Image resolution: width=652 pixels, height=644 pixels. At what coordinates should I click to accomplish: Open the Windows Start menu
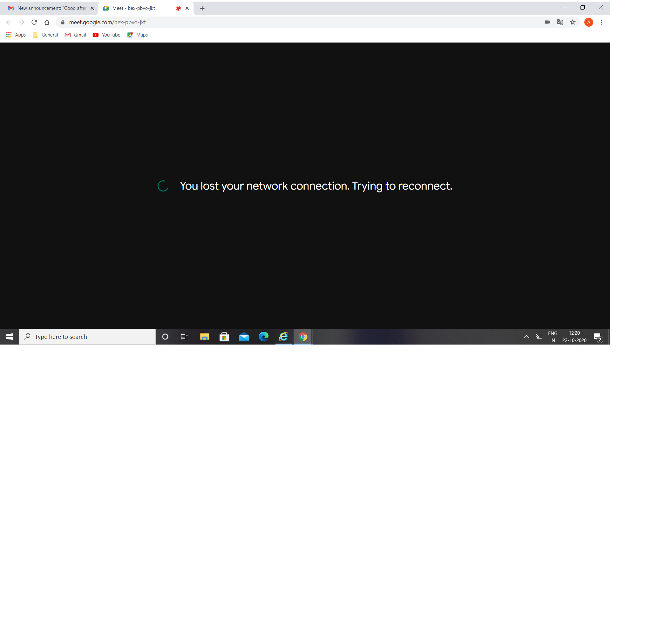[x=9, y=336]
